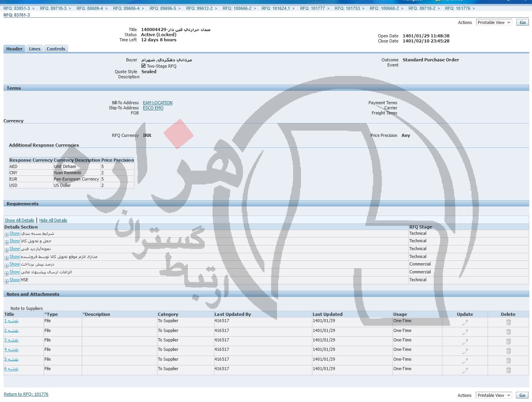This screenshot has width=532, height=402.
Task: Click the bottom Go button
Action: (x=523, y=395)
